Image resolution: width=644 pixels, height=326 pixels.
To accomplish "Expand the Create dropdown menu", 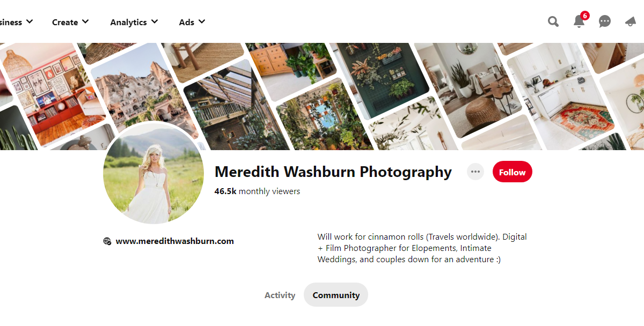I will tap(70, 22).
